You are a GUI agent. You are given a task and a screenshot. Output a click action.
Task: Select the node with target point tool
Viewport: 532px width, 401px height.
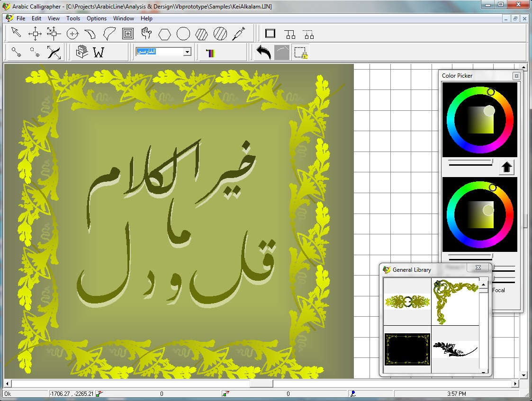point(16,52)
